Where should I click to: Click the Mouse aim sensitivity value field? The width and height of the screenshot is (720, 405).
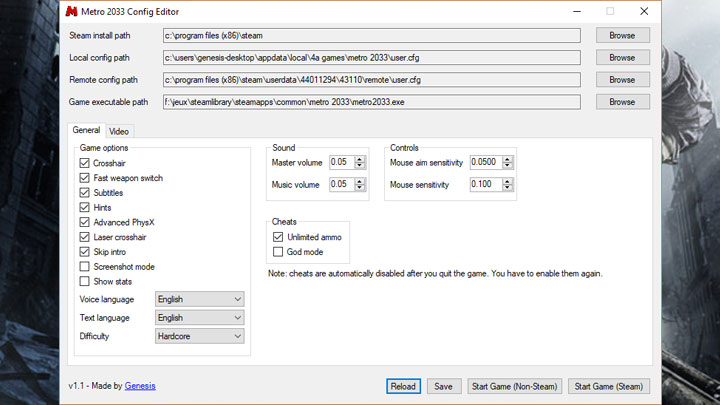click(x=486, y=162)
